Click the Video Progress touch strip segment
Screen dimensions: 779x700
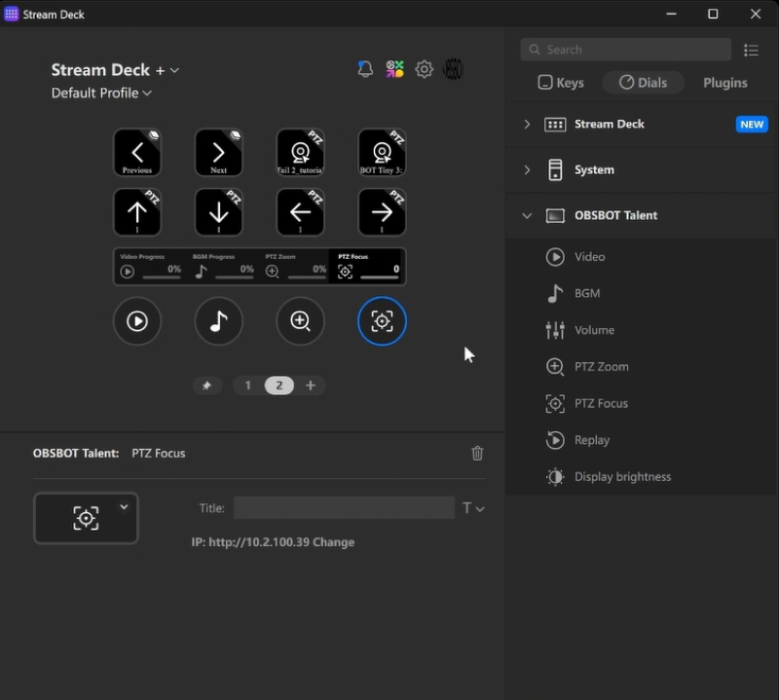150,267
